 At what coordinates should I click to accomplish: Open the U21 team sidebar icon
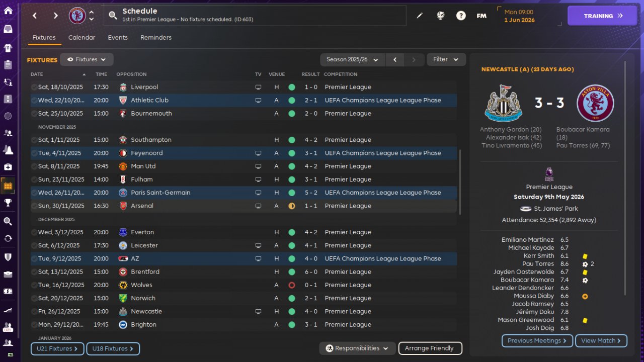tap(8, 327)
